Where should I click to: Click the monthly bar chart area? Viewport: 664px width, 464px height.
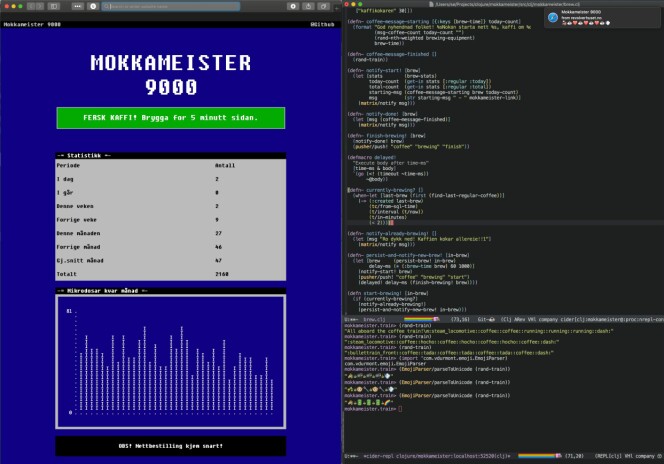click(x=171, y=362)
